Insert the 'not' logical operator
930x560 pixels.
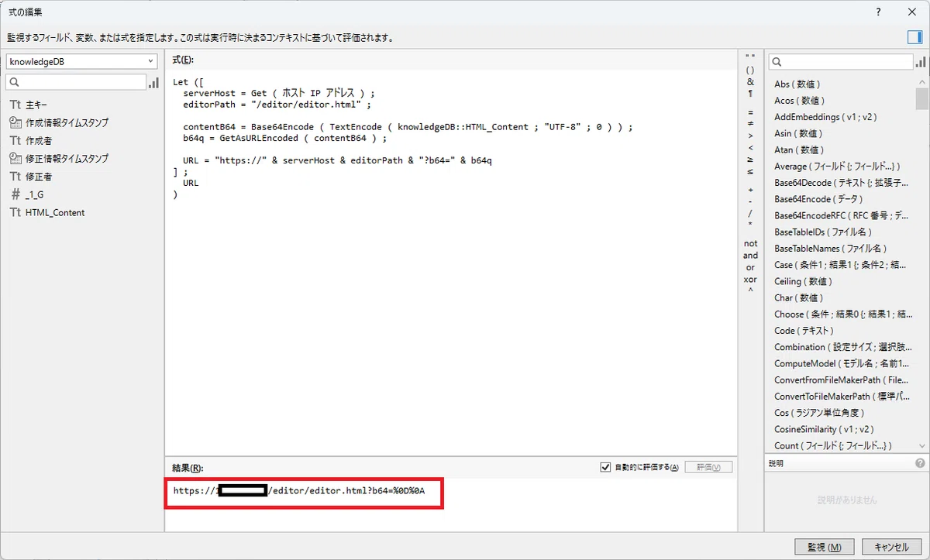(x=750, y=243)
